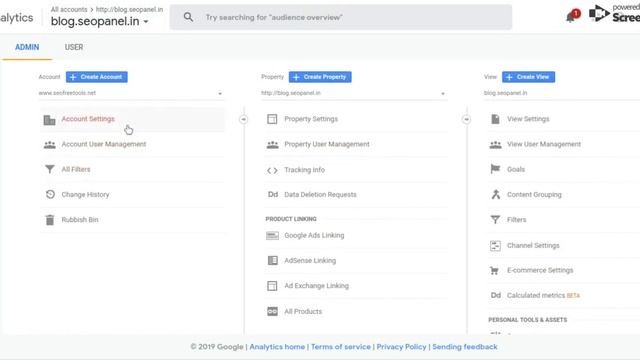This screenshot has width=640, height=360.
Task: Switch to the ADMIN tab
Action: pos(27,47)
